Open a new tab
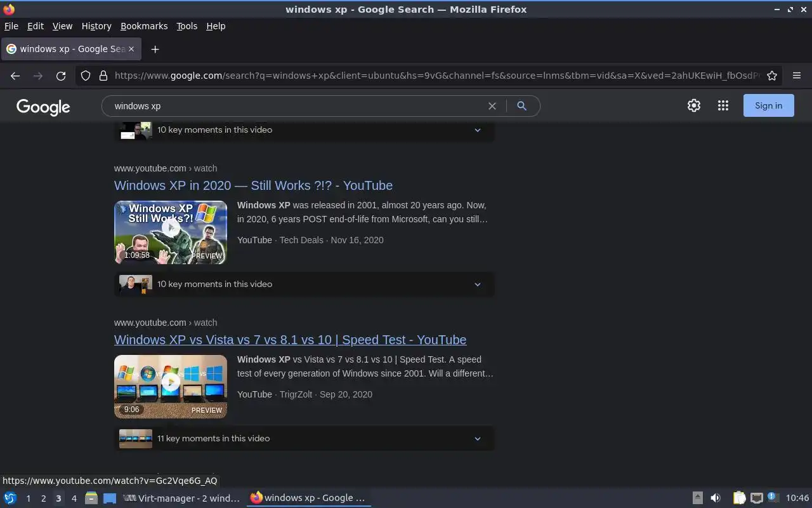This screenshot has height=508, width=812. pyautogui.click(x=155, y=49)
